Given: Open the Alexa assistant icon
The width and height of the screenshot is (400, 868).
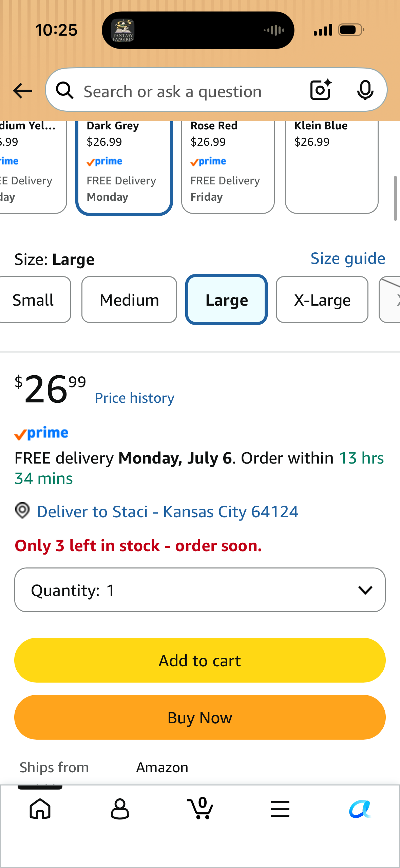Looking at the screenshot, I should (x=360, y=809).
